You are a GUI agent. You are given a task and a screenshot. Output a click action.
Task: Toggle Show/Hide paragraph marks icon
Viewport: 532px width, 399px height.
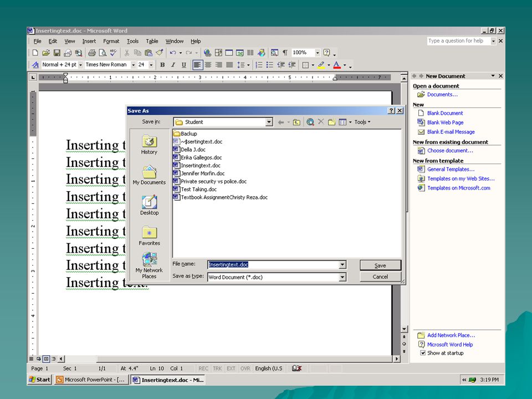pyautogui.click(x=285, y=53)
